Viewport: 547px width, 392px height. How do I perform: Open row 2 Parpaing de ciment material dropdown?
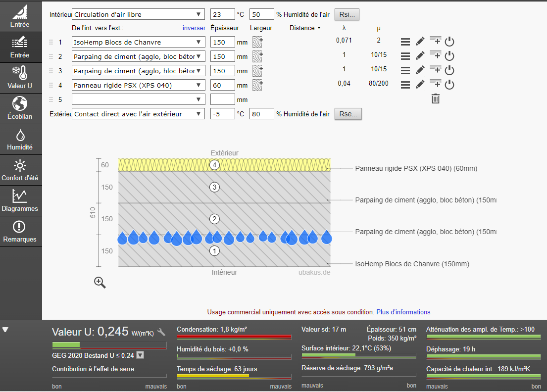138,56
